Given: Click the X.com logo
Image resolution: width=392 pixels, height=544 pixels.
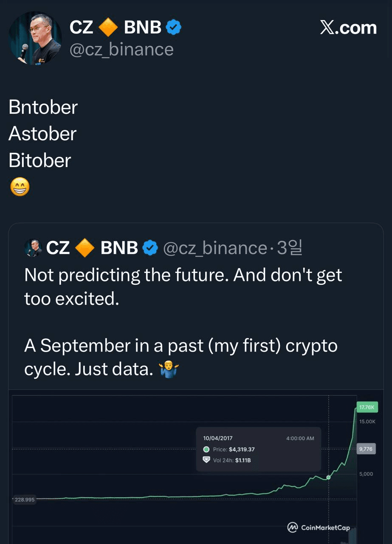Looking at the screenshot, I should tap(348, 28).
